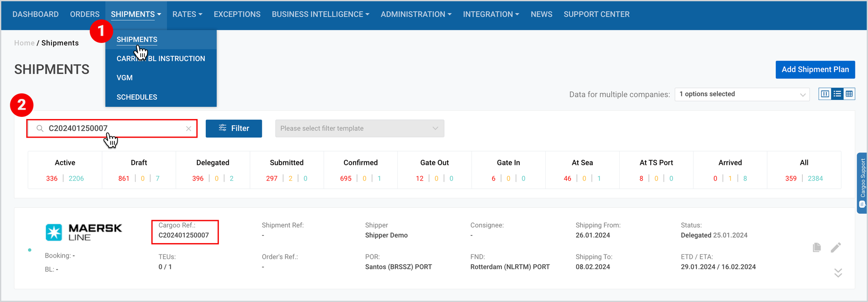Click the search magnifier icon
The height and width of the screenshot is (302, 868).
click(x=40, y=129)
